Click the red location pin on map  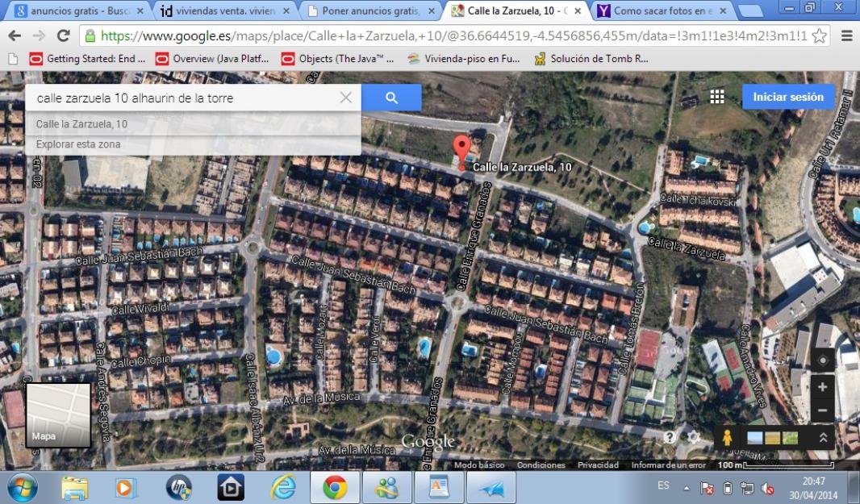pyautogui.click(x=461, y=152)
